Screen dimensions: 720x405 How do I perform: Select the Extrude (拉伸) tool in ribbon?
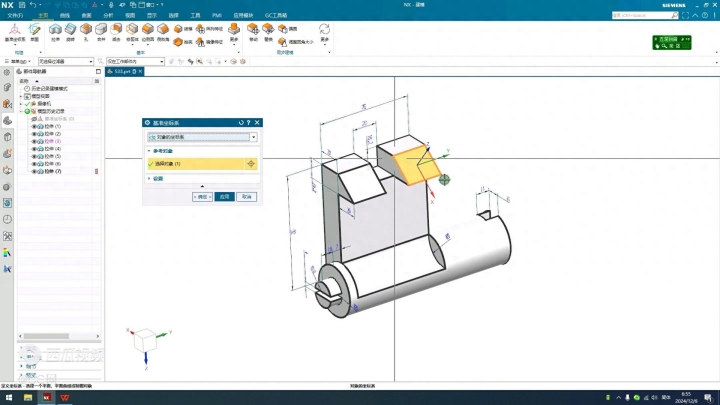click(x=56, y=32)
